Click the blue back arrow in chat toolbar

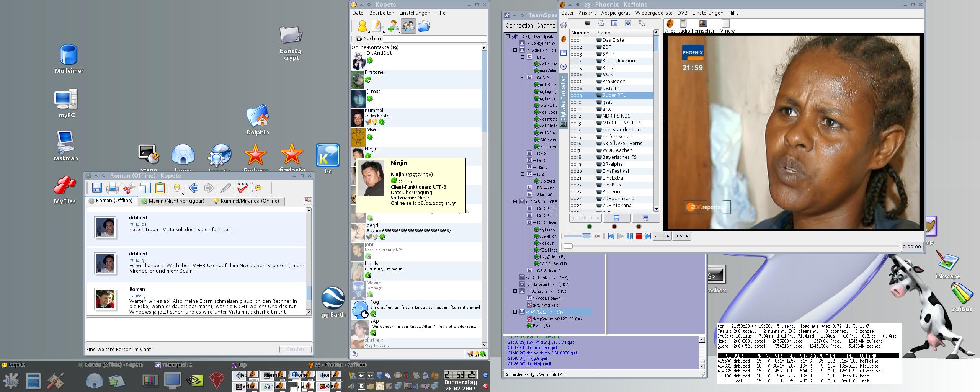(x=194, y=188)
